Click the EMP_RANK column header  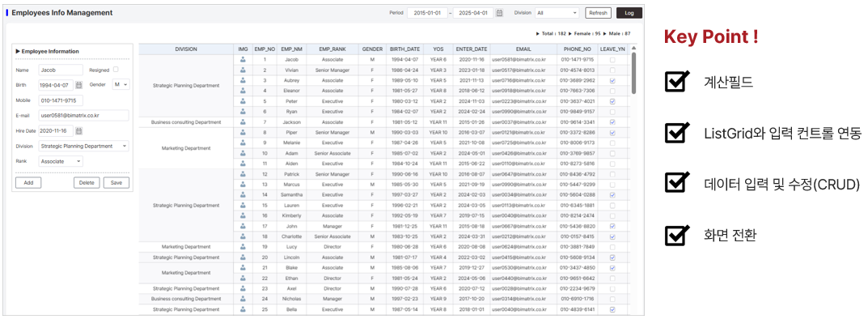click(332, 49)
